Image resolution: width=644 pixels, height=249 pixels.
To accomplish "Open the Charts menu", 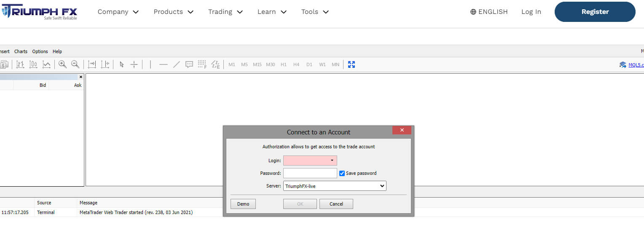I will pos(21,51).
